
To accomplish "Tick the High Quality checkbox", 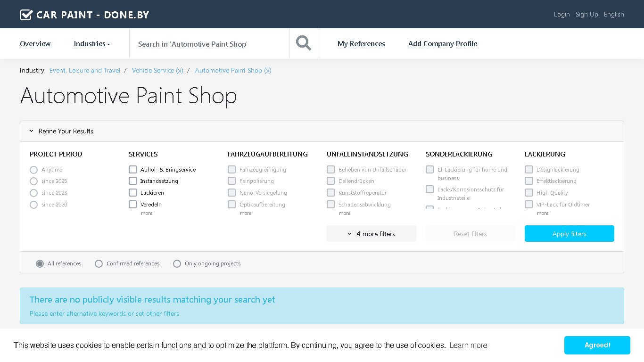I will coord(529,192).
